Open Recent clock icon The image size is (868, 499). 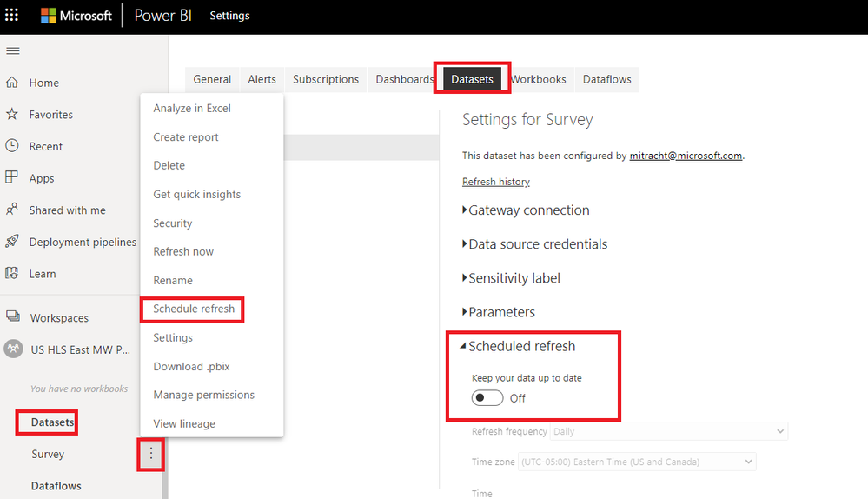click(x=11, y=146)
